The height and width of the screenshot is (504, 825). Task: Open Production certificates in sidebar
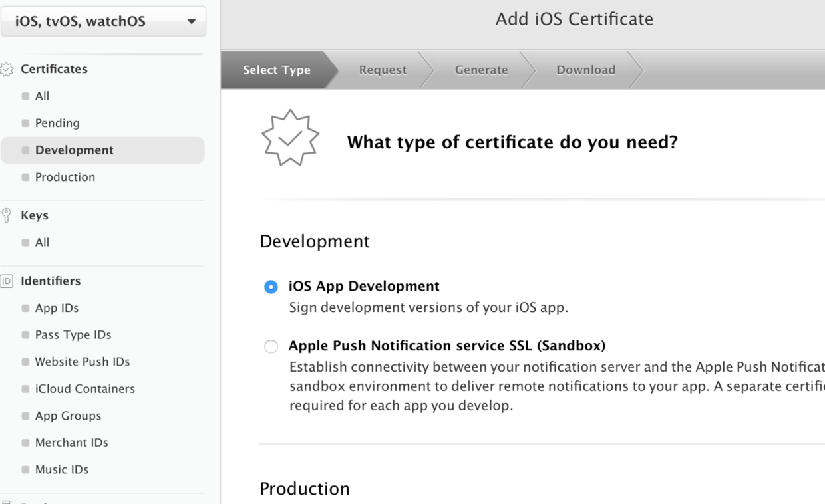coord(65,177)
